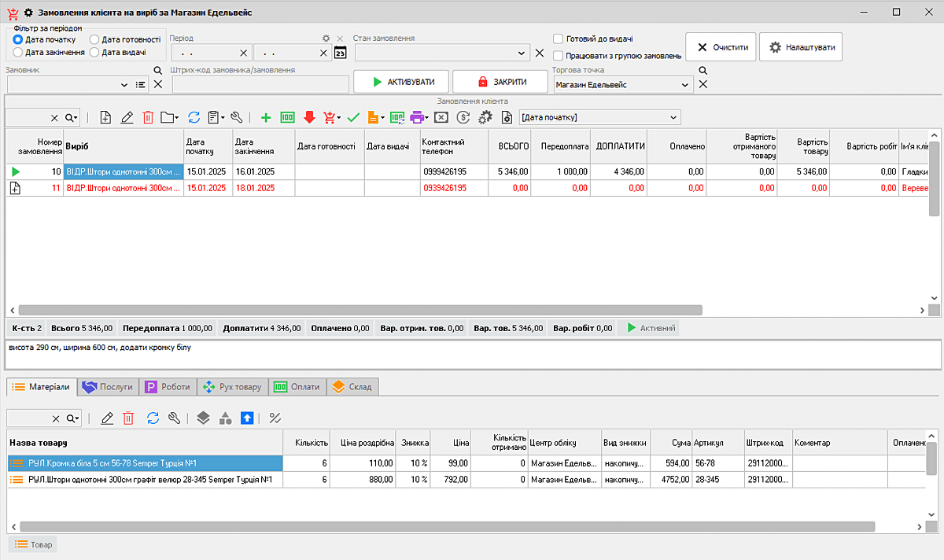Click the orders table horizontal scrollbar
The image size is (944, 560).
360,310
